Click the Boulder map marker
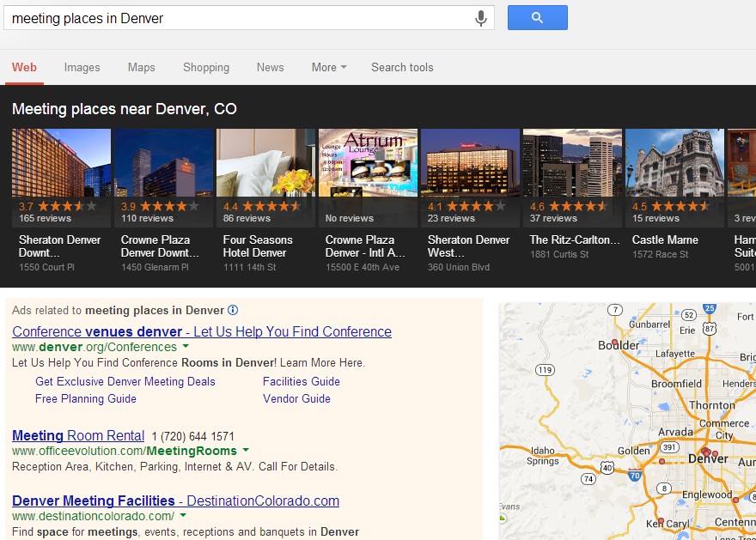This screenshot has width=756, height=540. pos(614,342)
